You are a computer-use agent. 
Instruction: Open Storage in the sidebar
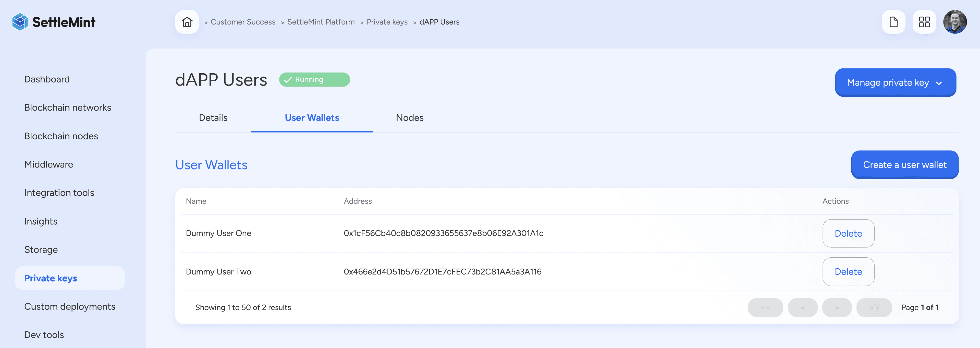pyautogui.click(x=41, y=249)
